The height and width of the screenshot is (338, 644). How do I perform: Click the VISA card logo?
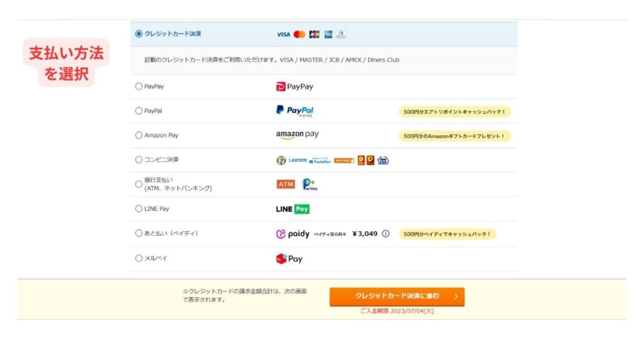click(284, 35)
